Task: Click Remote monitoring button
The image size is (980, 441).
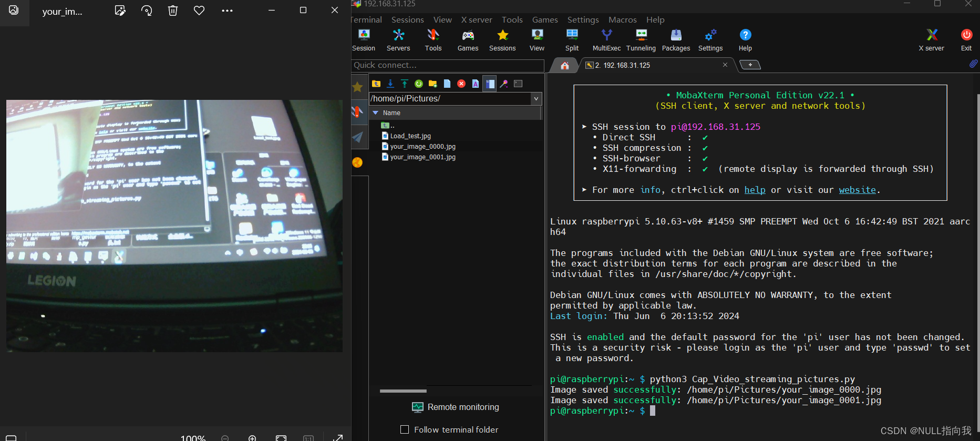Action: [456, 407]
